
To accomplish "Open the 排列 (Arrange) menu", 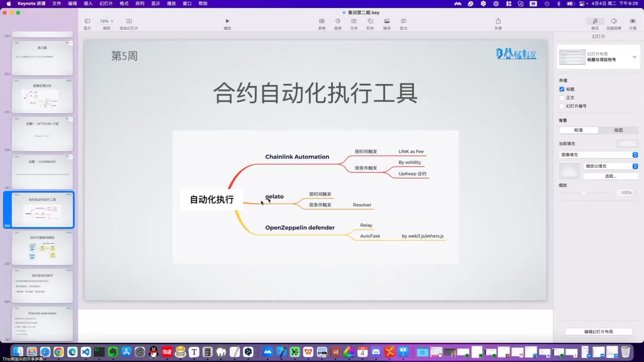I will (x=140, y=3).
